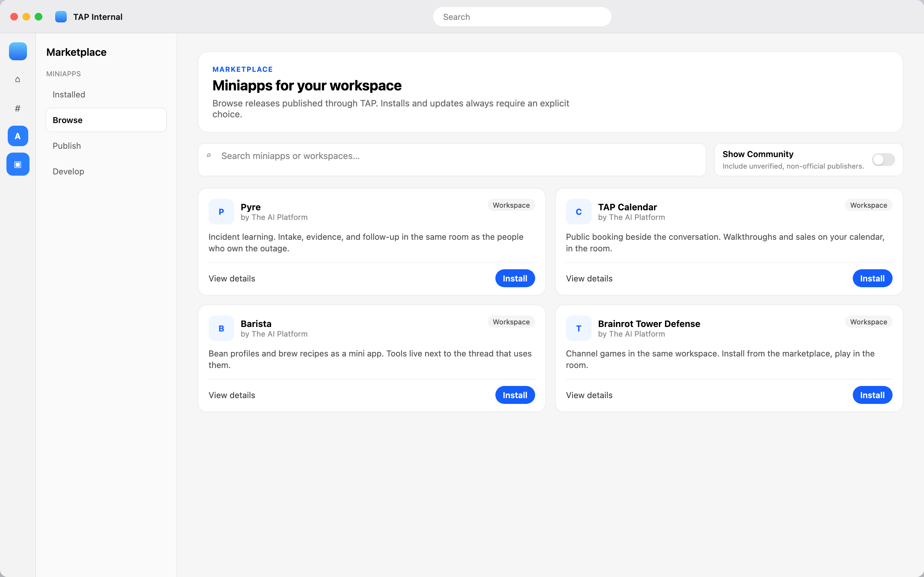Install the TAP Calendar miniapp
The width and height of the screenshot is (924, 577).
pyautogui.click(x=872, y=278)
